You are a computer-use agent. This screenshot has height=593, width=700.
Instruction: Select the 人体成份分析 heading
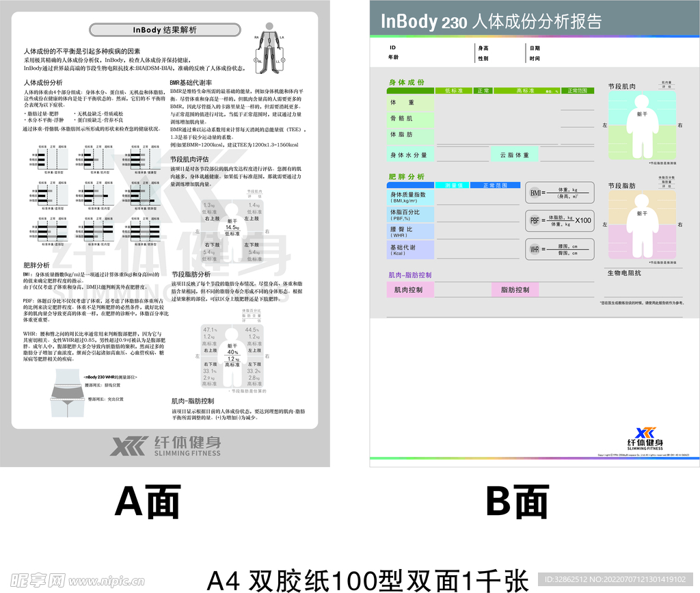(43, 83)
